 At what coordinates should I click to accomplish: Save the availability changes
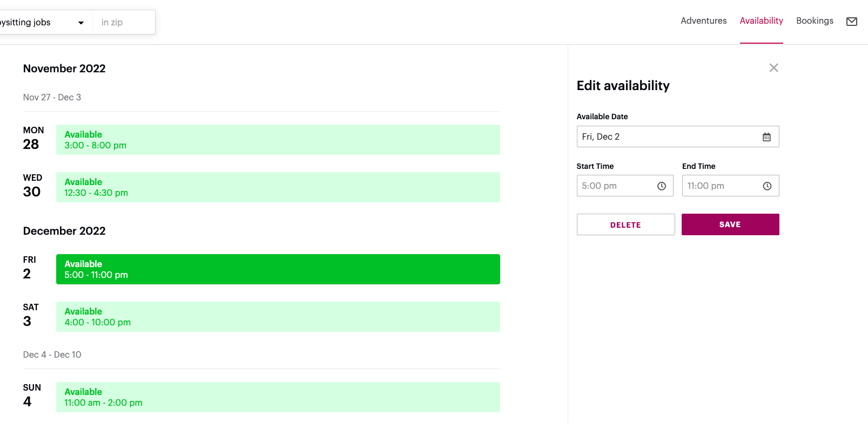click(x=730, y=224)
